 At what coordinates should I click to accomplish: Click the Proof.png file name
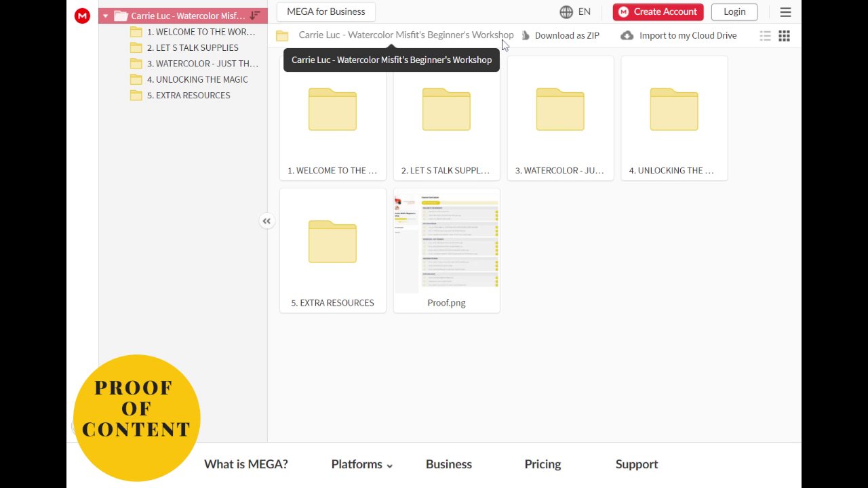click(446, 303)
